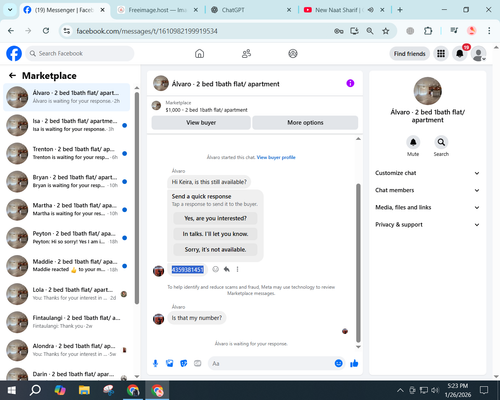Open the Groups icon in top navigation
The image size is (500, 400).
click(293, 53)
